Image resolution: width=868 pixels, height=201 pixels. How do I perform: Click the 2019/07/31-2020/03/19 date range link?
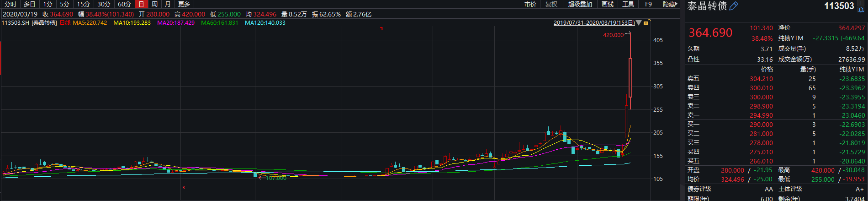point(594,22)
